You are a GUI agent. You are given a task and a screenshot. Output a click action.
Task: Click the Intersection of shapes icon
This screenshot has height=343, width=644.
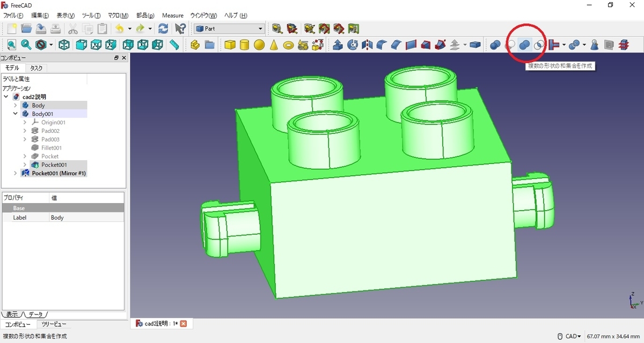coord(539,45)
